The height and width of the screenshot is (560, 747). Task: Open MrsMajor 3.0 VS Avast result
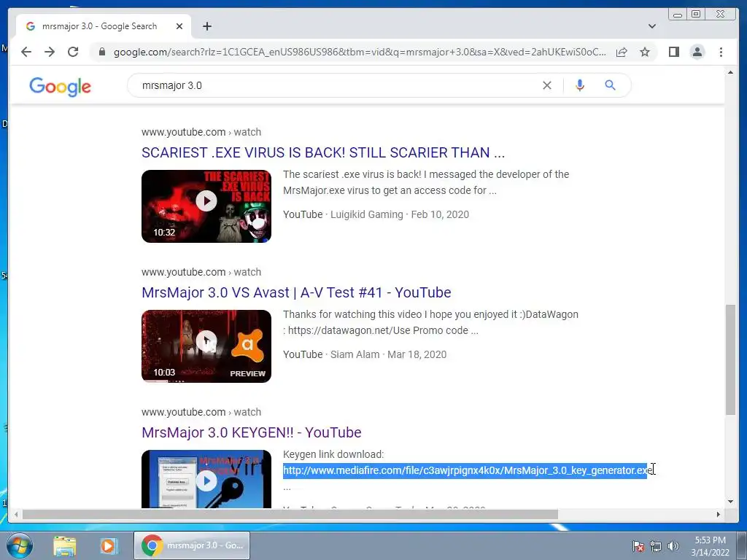296,292
